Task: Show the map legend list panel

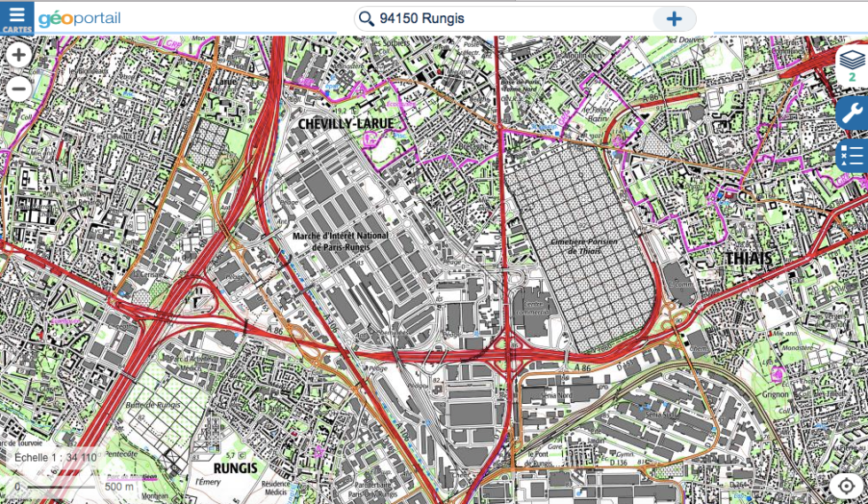Action: 852,157
